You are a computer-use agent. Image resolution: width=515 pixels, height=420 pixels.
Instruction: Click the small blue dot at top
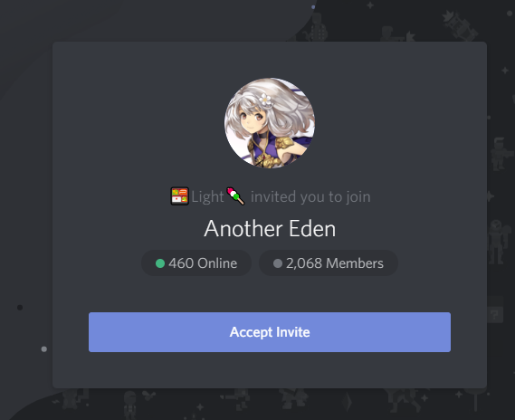[x=313, y=7]
